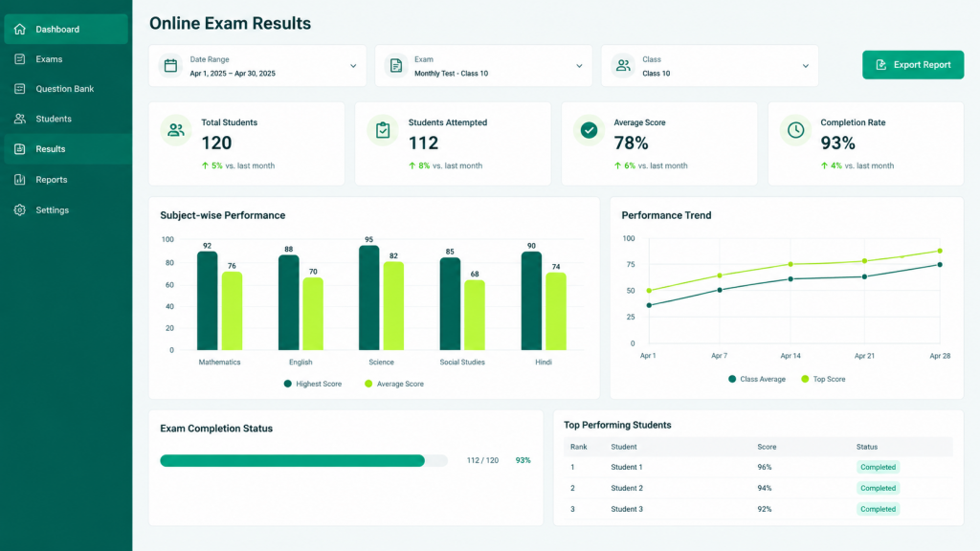The height and width of the screenshot is (551, 980).
Task: Click Class Average point at Apr 1
Action: pyautogui.click(x=649, y=305)
